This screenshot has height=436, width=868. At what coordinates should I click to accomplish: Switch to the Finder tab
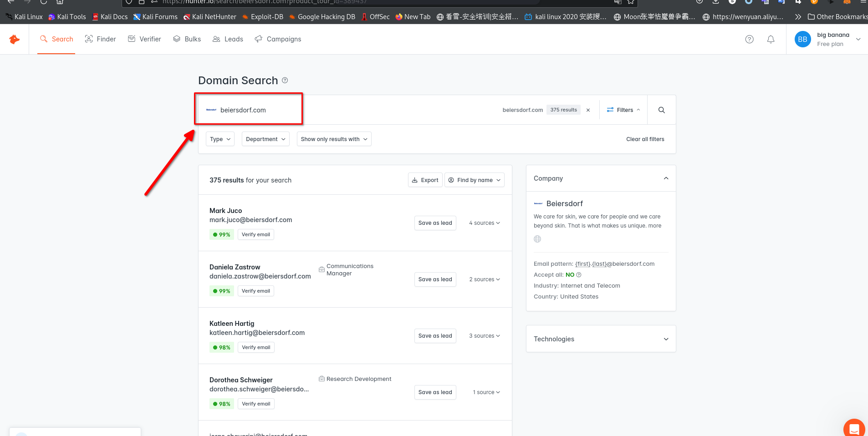101,39
